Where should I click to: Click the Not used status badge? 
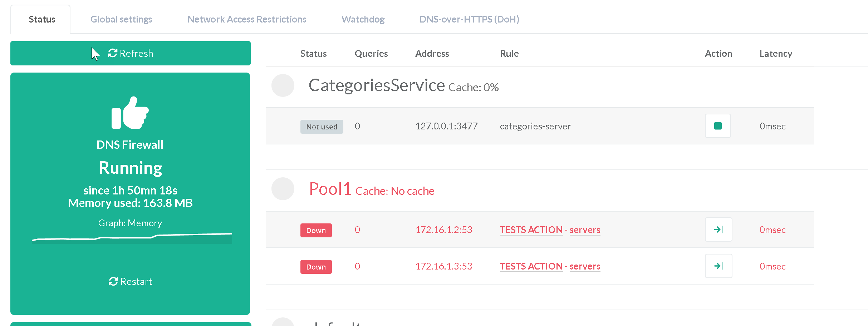coord(322,127)
